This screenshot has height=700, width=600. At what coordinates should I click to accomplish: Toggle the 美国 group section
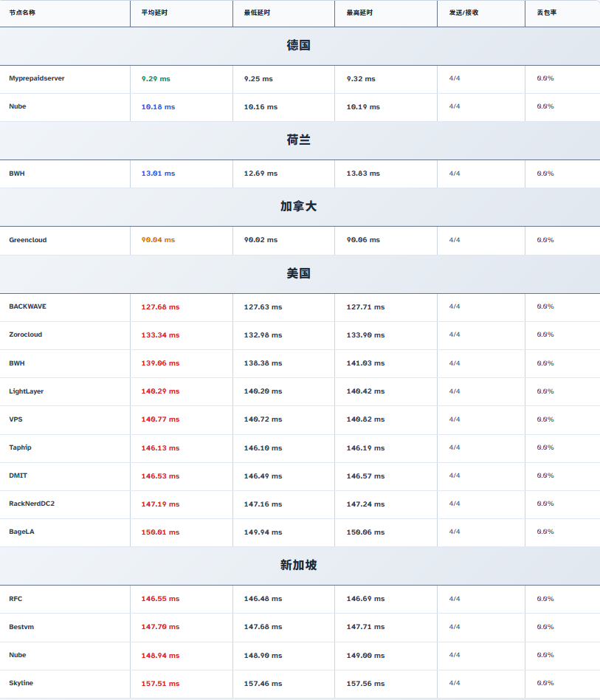click(299, 274)
